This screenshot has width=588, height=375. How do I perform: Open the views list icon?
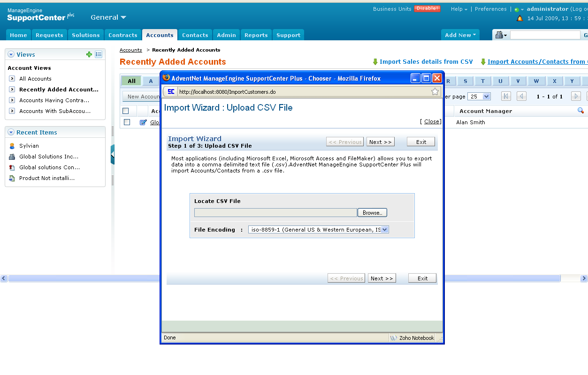pos(99,54)
